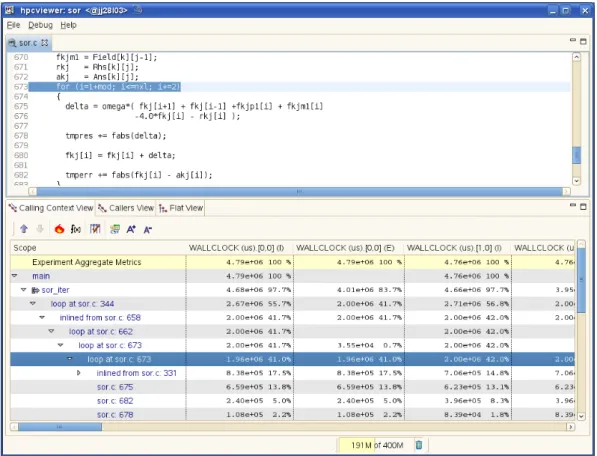The width and height of the screenshot is (597, 456).
Task: Select the sor.c: 682 row
Action: tap(292, 401)
